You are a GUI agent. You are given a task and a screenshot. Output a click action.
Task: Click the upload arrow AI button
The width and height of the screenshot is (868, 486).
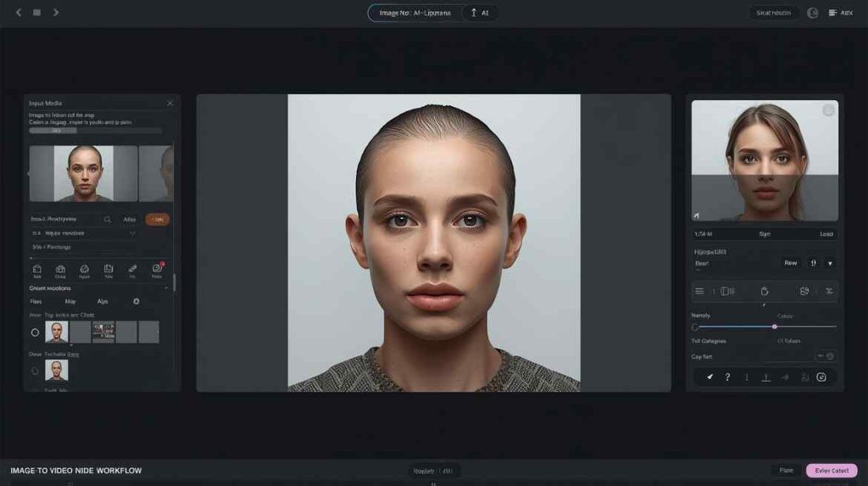click(480, 13)
